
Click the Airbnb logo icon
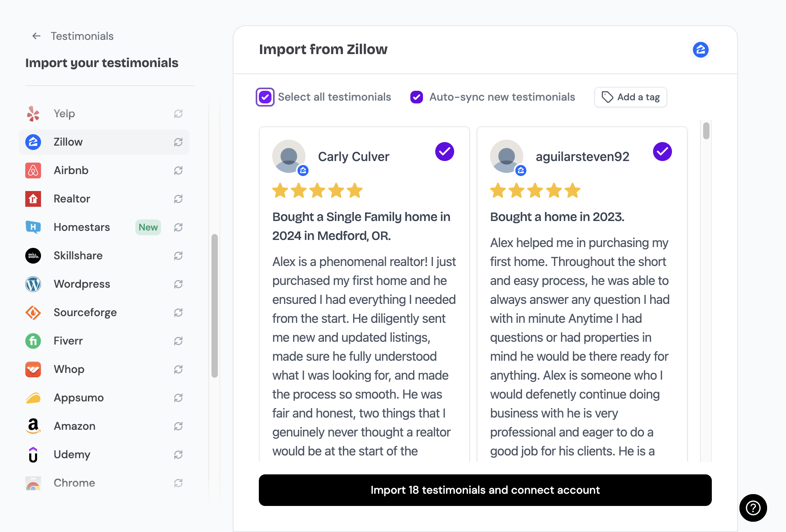33,170
